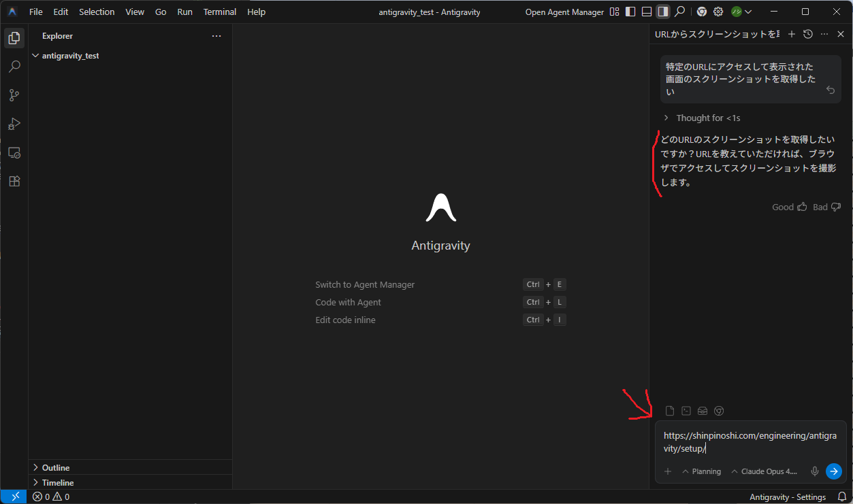This screenshot has width=853, height=504.
Task: Open the title bar search magnifier
Action: click(679, 12)
